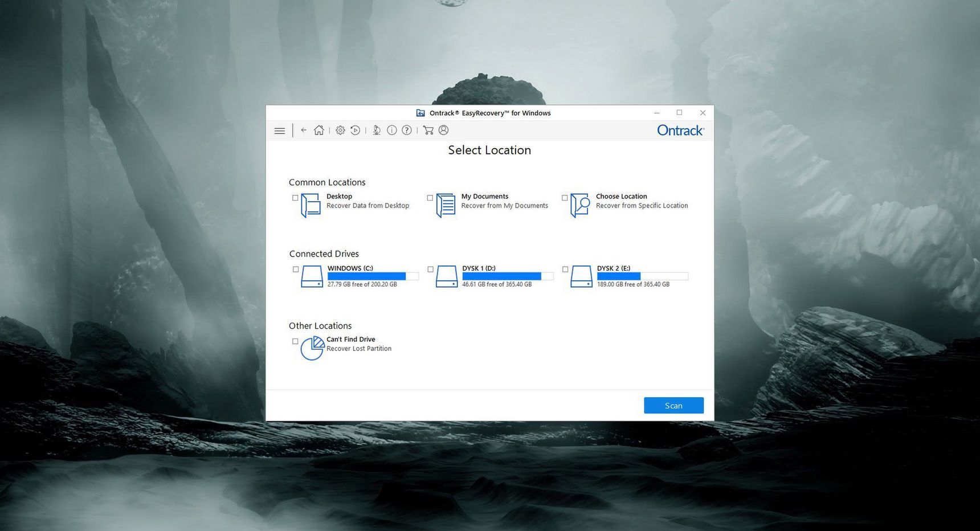This screenshot has height=531, width=980.
Task: Open the Home screen icon
Action: pos(319,130)
